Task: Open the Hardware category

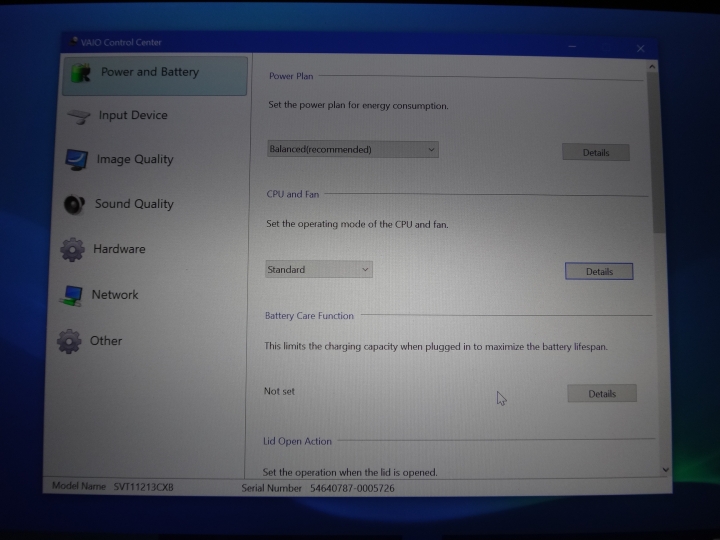Action: [x=119, y=249]
